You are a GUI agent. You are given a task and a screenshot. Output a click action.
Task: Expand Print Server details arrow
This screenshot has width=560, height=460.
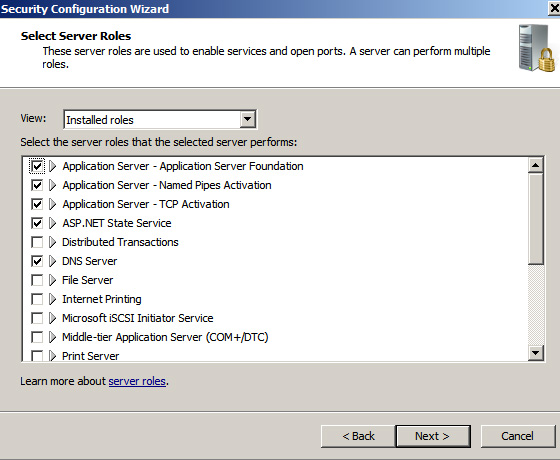pyautogui.click(x=52, y=356)
